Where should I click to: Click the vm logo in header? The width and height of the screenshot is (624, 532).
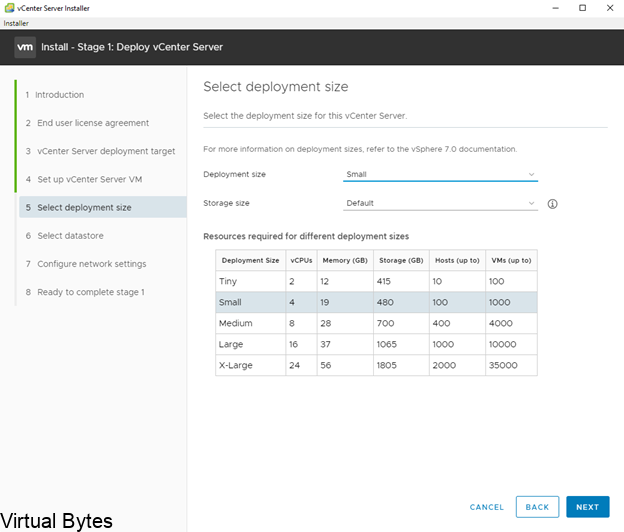[25, 47]
